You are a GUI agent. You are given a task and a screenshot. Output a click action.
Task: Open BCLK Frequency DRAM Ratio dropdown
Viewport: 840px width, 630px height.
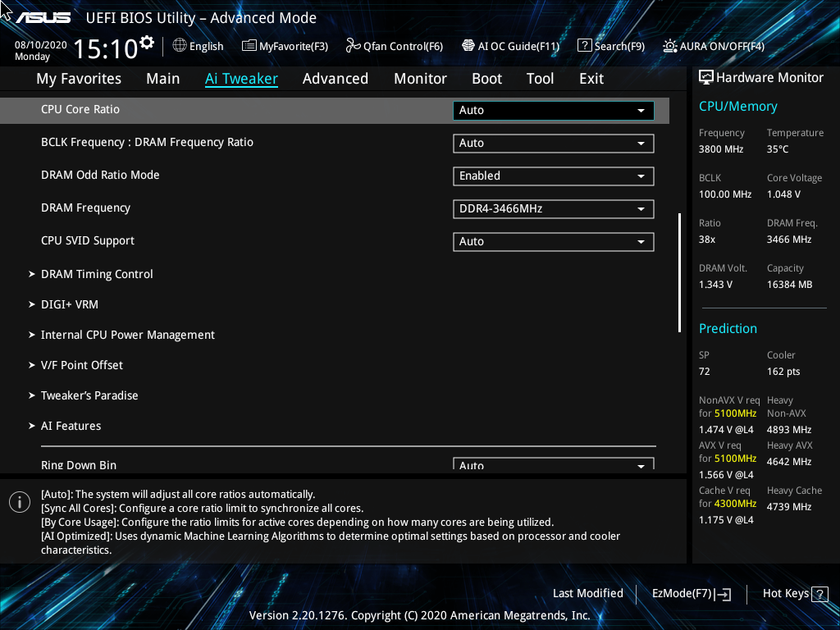[554, 144]
